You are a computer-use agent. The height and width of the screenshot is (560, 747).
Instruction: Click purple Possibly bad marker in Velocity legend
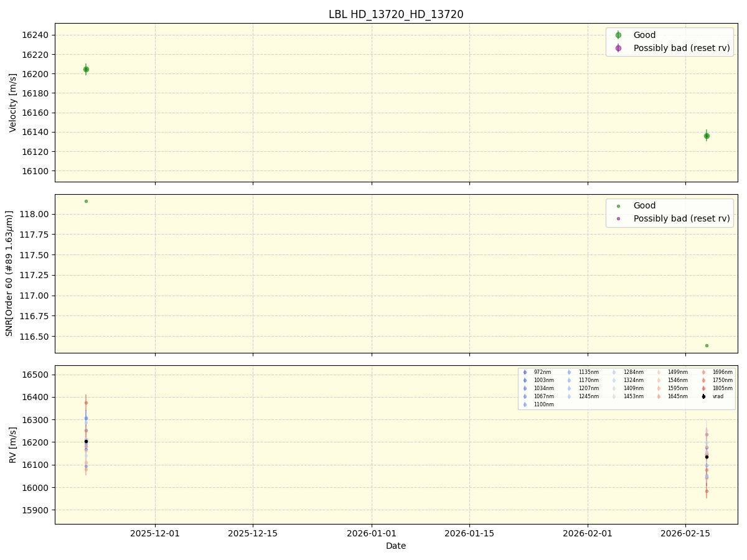(618, 48)
